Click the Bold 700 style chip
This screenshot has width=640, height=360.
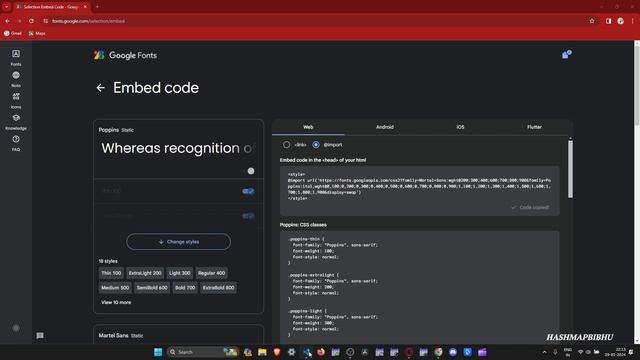pos(185,288)
